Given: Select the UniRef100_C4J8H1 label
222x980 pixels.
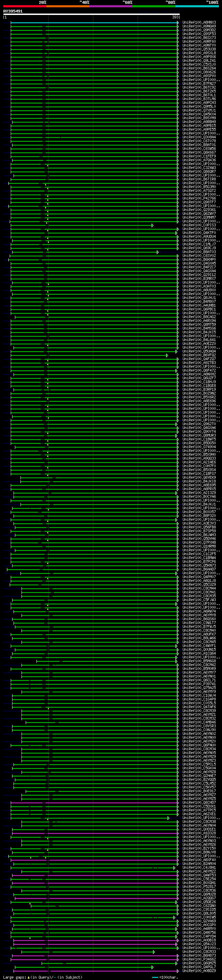Looking at the screenshot, I should pyautogui.click(x=199, y=868).
